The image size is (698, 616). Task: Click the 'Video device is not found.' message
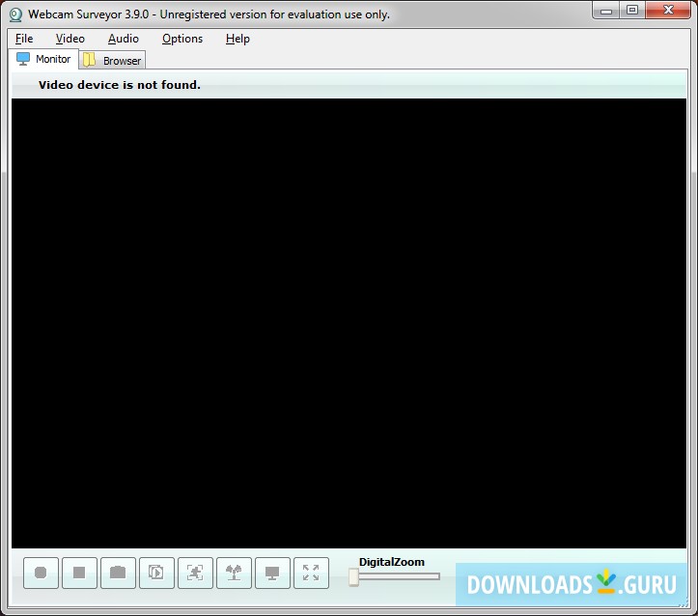pos(120,85)
